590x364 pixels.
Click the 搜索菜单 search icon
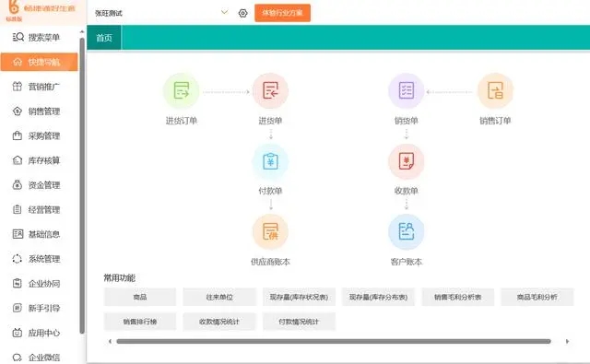pos(18,37)
